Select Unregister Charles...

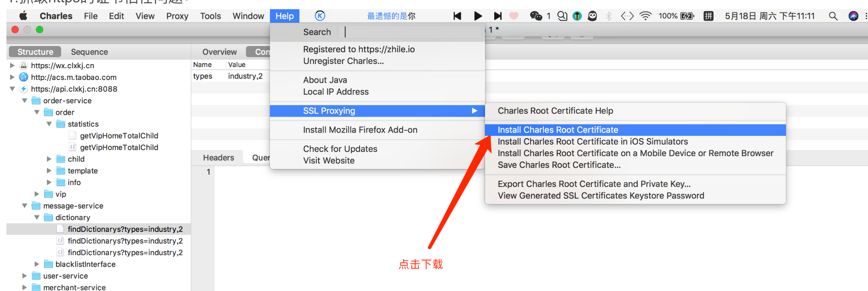377,61
